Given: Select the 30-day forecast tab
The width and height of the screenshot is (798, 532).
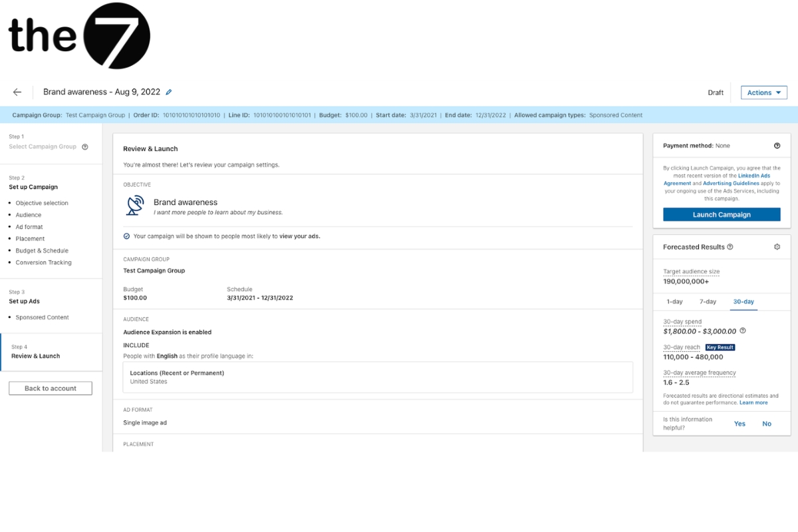Looking at the screenshot, I should click(743, 302).
